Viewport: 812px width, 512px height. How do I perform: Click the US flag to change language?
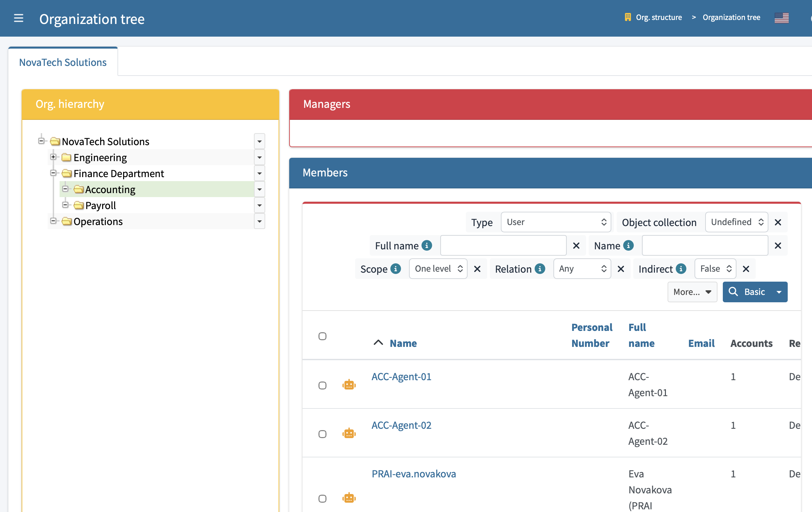click(782, 18)
